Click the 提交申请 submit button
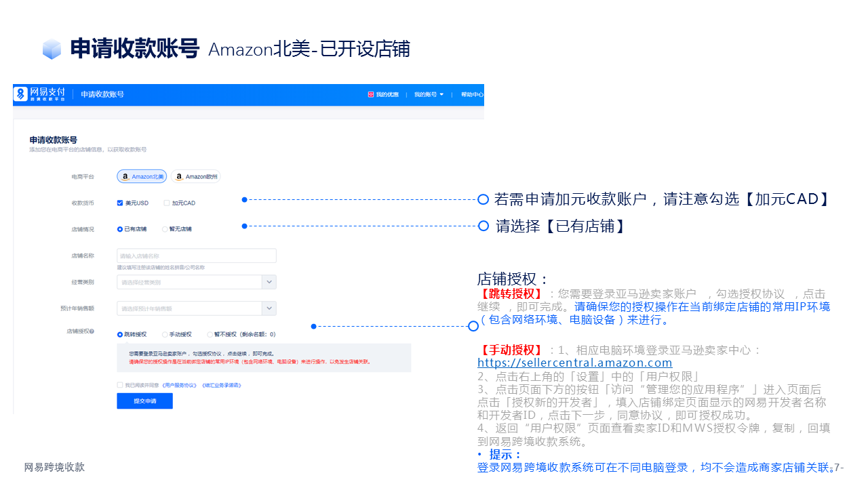868x488 pixels. click(144, 401)
